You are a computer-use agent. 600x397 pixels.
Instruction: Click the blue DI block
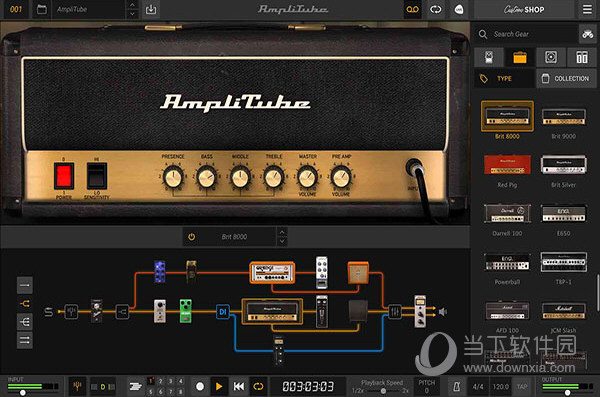(222, 312)
